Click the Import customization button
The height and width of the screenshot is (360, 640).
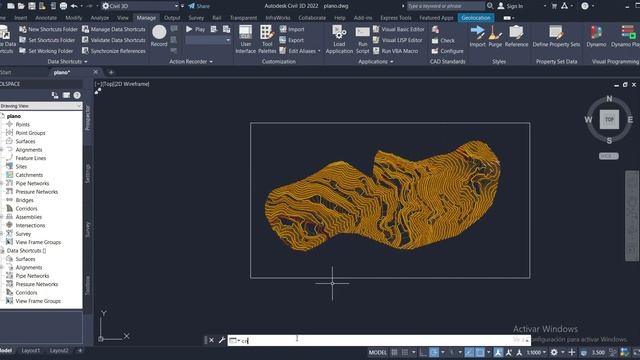pyautogui.click(x=292, y=29)
